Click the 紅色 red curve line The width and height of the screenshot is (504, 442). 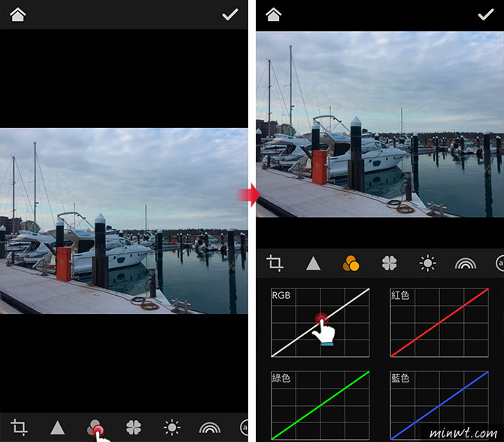(x=439, y=323)
